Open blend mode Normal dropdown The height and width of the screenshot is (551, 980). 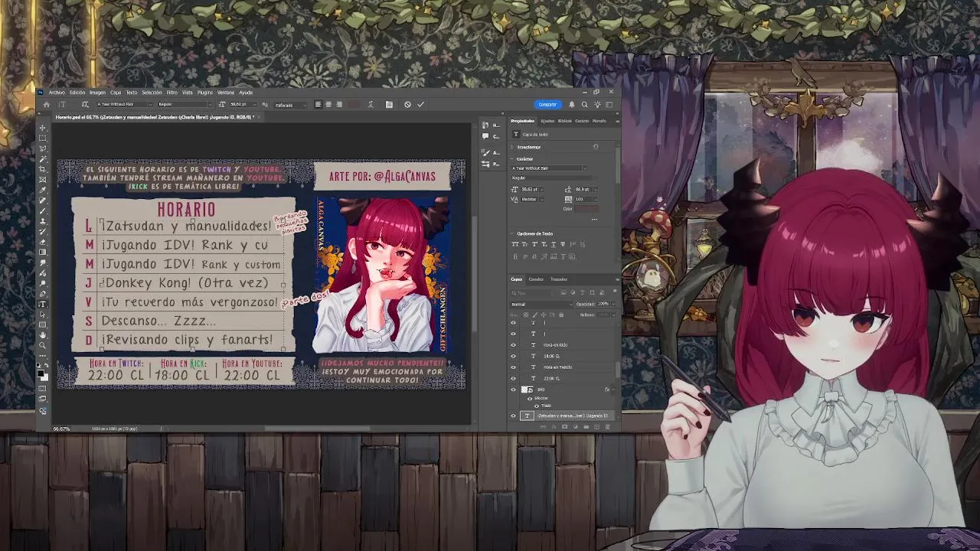[541, 304]
